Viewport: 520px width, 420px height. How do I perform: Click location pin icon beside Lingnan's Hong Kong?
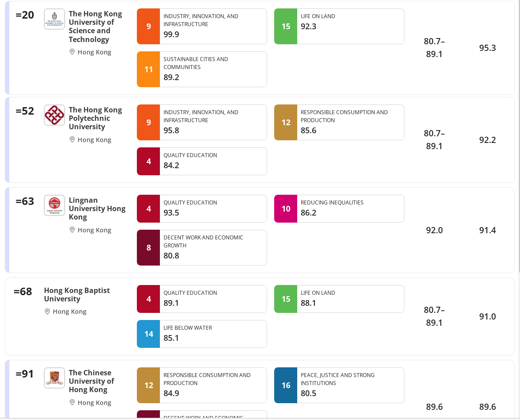(72, 230)
